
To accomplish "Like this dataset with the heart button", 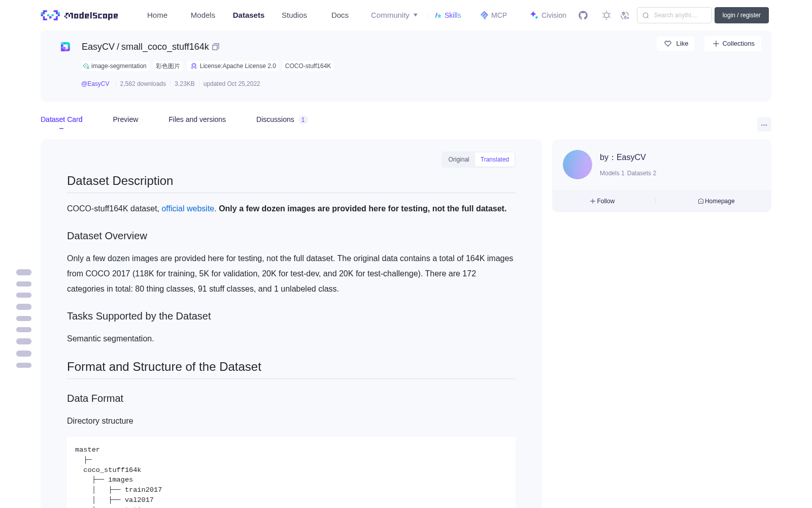I will pos(676,44).
